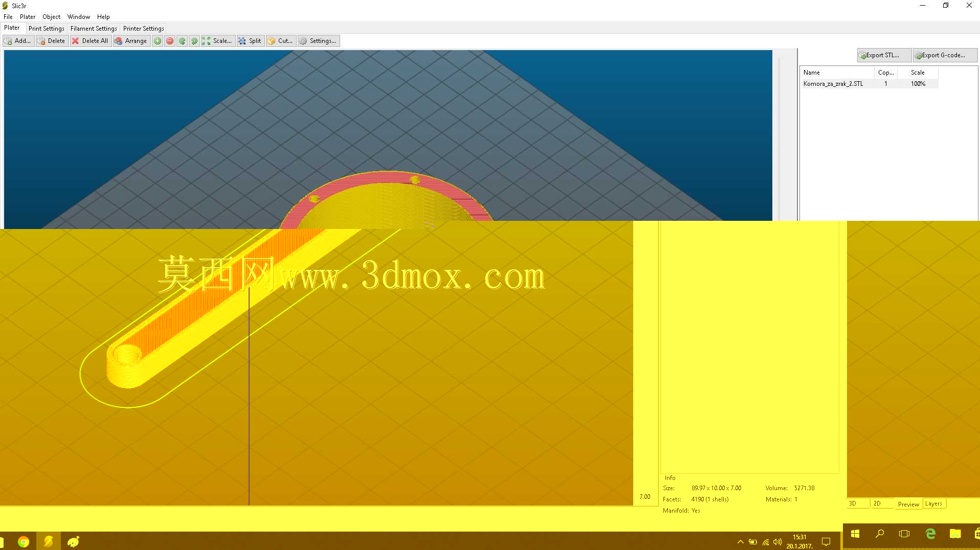Arrange objects on the plater
Viewport: 980px width, 550px height.
point(131,41)
